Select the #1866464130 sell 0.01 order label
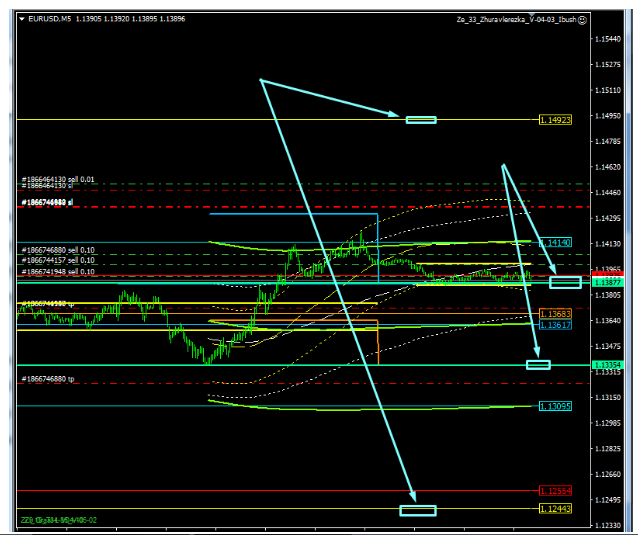 coord(59,179)
